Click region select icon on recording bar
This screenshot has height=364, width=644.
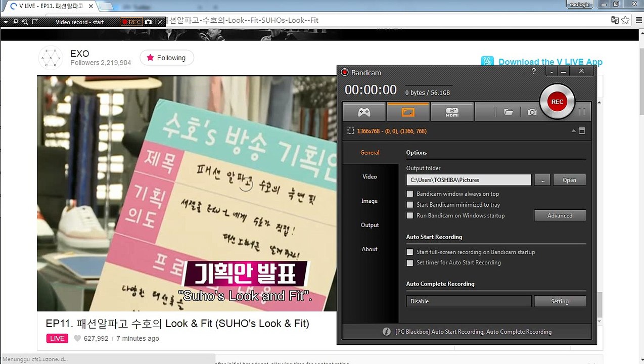click(35, 22)
